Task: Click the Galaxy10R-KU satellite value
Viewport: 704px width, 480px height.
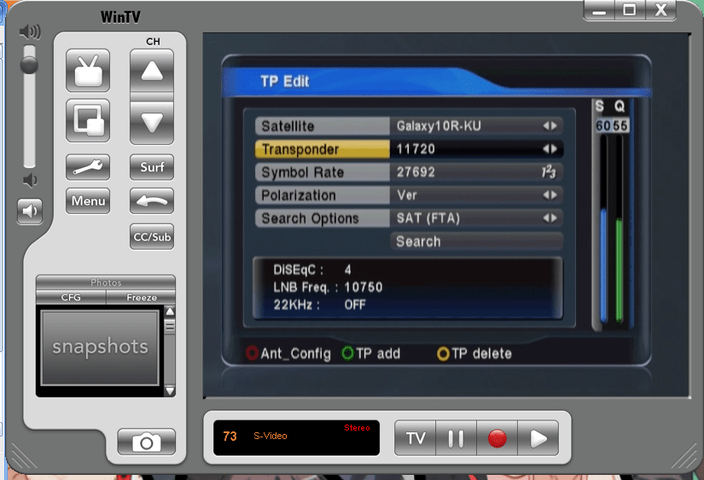Action: click(439, 126)
